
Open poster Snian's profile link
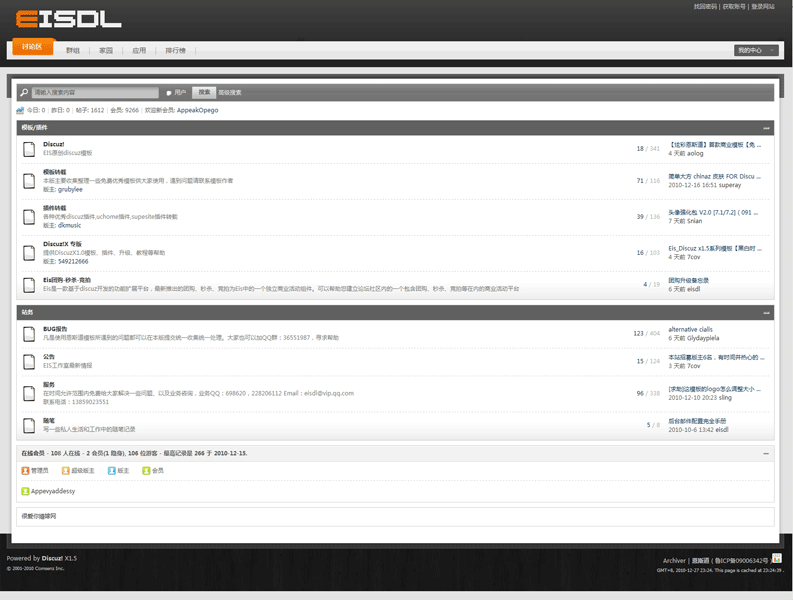pos(694,221)
